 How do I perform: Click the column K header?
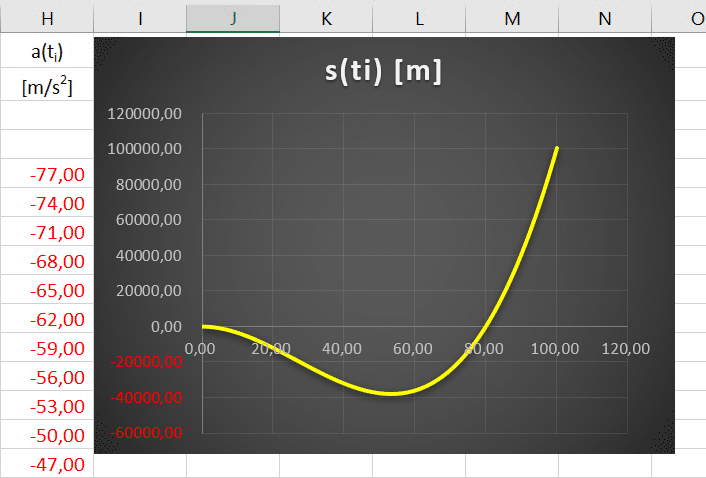[326, 18]
